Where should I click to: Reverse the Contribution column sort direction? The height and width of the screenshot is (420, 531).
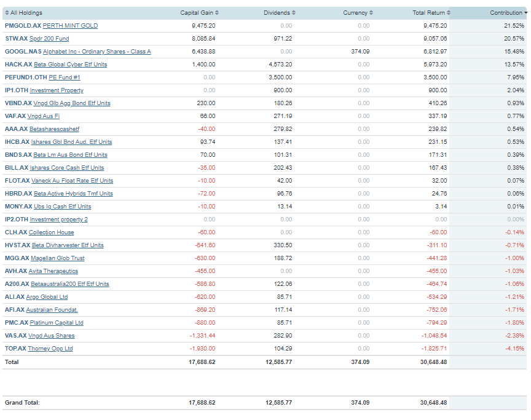508,12
